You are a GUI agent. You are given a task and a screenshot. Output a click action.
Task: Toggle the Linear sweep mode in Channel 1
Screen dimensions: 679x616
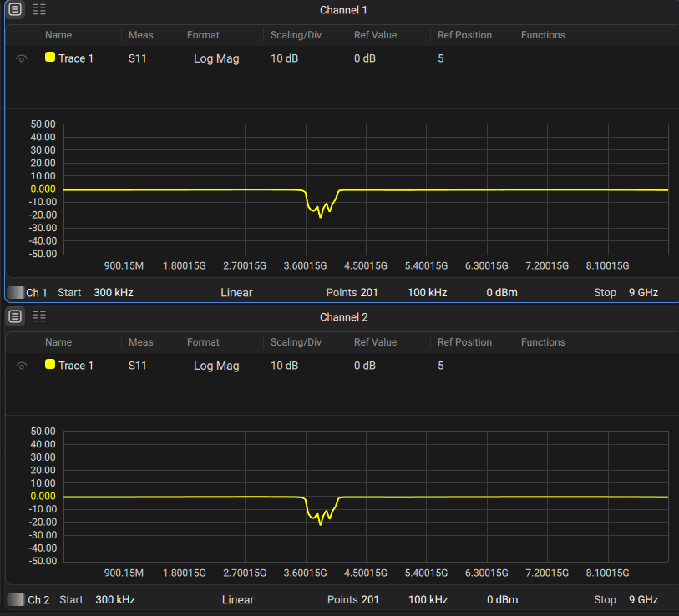(236, 292)
